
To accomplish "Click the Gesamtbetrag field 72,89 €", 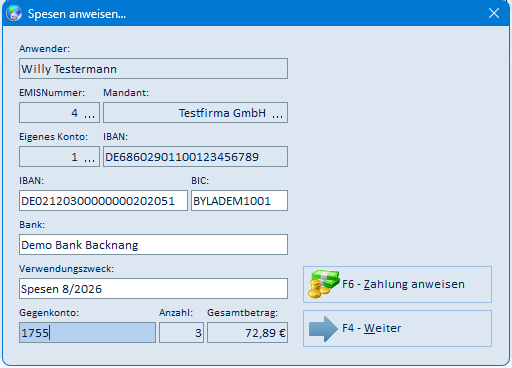I will click(x=247, y=332).
